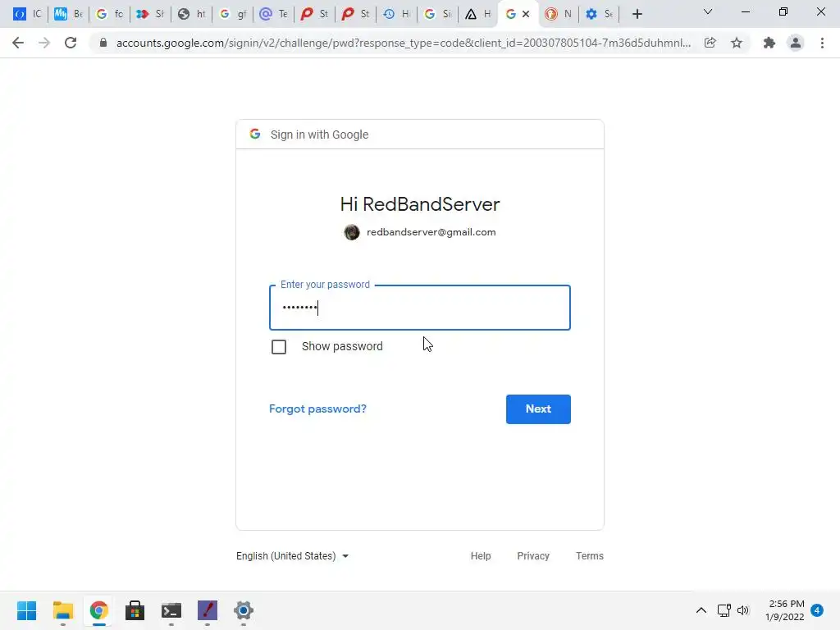The width and height of the screenshot is (840, 630).
Task: Click the browser forward arrow
Action: pyautogui.click(x=44, y=43)
